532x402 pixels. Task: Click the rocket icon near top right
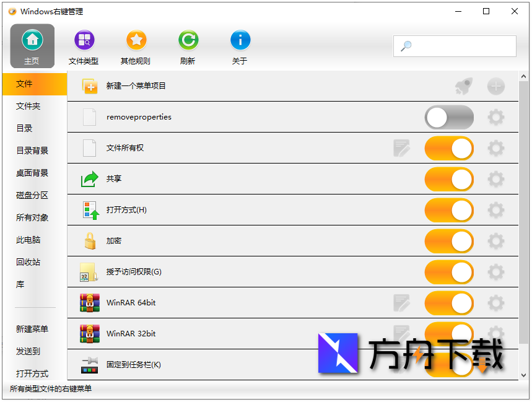[x=463, y=87]
